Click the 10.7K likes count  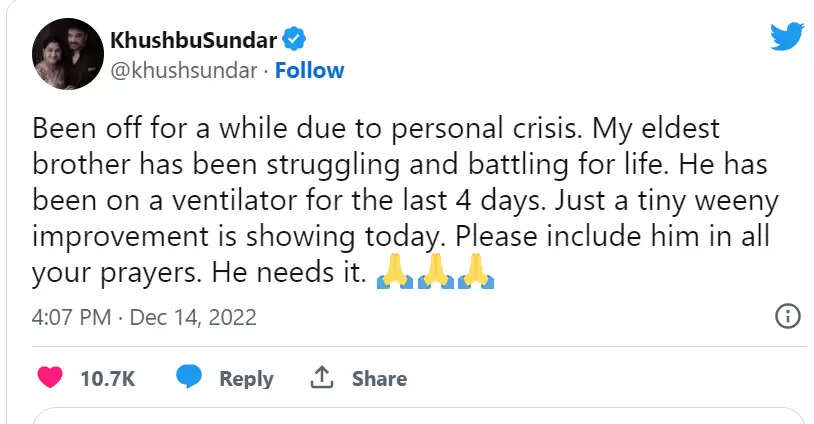107,379
